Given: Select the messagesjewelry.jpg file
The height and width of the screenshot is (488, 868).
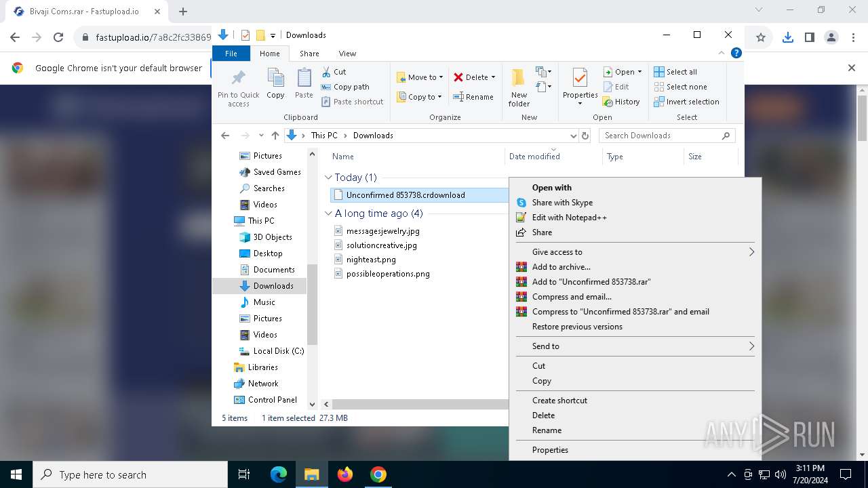Looking at the screenshot, I should point(382,231).
